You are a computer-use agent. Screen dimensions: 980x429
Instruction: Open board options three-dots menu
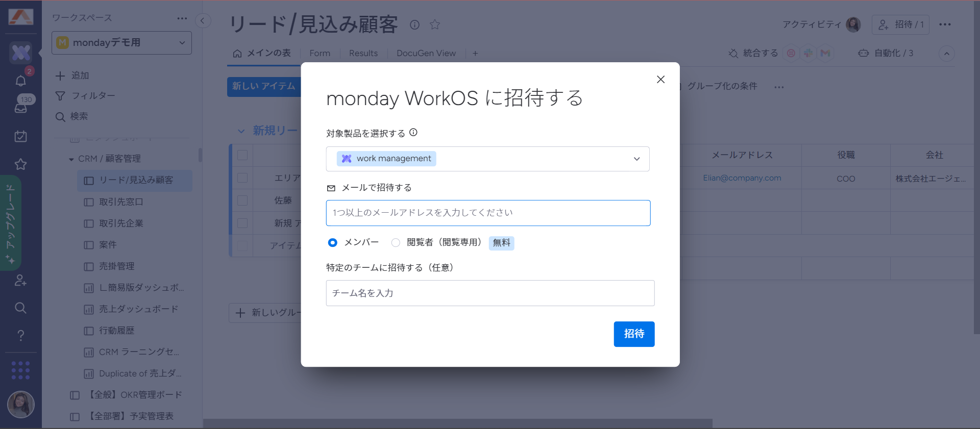click(945, 24)
